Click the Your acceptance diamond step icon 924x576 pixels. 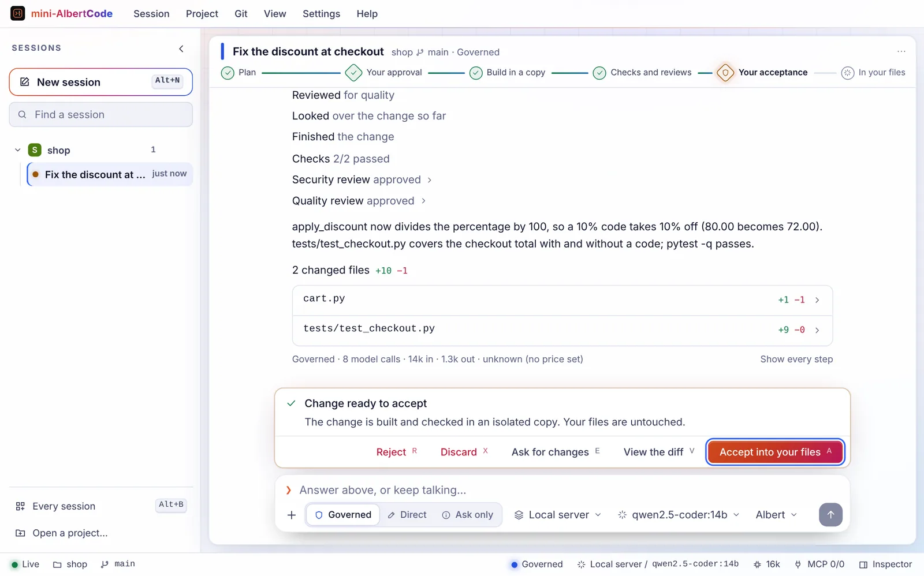[725, 73]
